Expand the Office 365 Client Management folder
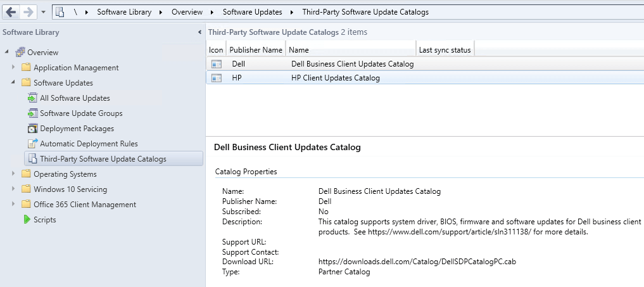This screenshot has width=644, height=287. pos(13,204)
